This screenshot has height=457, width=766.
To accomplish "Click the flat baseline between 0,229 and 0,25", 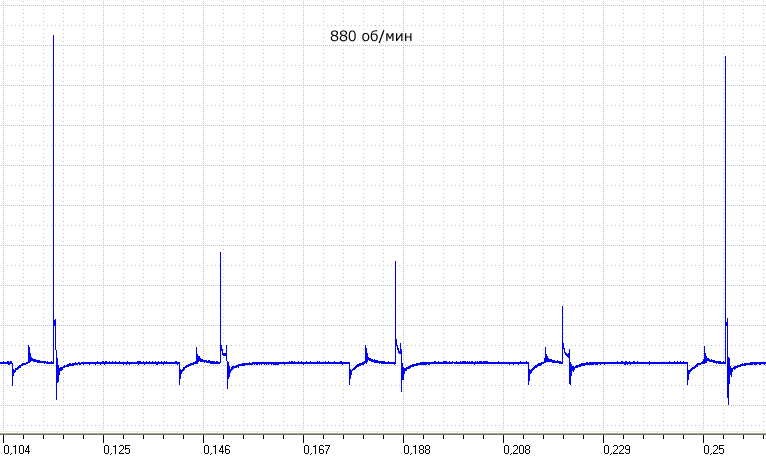I will pyautogui.click(x=635, y=363).
